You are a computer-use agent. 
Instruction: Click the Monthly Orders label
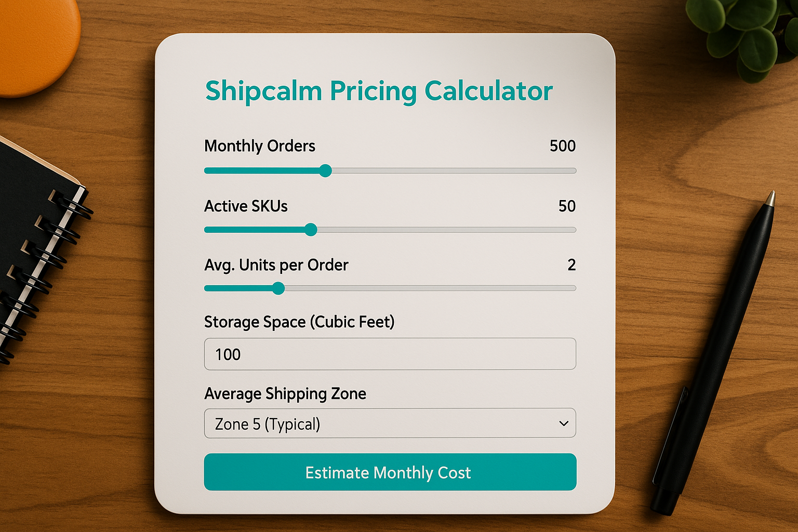(260, 146)
